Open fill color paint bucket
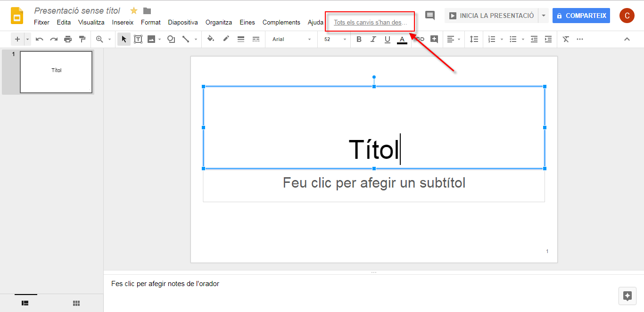 click(211, 39)
